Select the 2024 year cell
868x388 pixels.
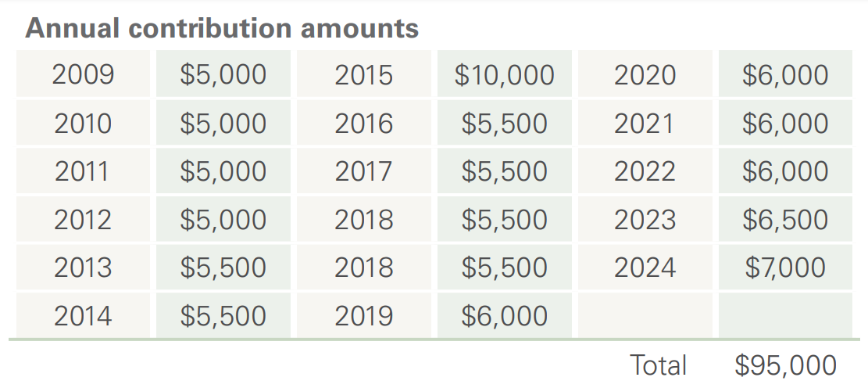pos(645,268)
